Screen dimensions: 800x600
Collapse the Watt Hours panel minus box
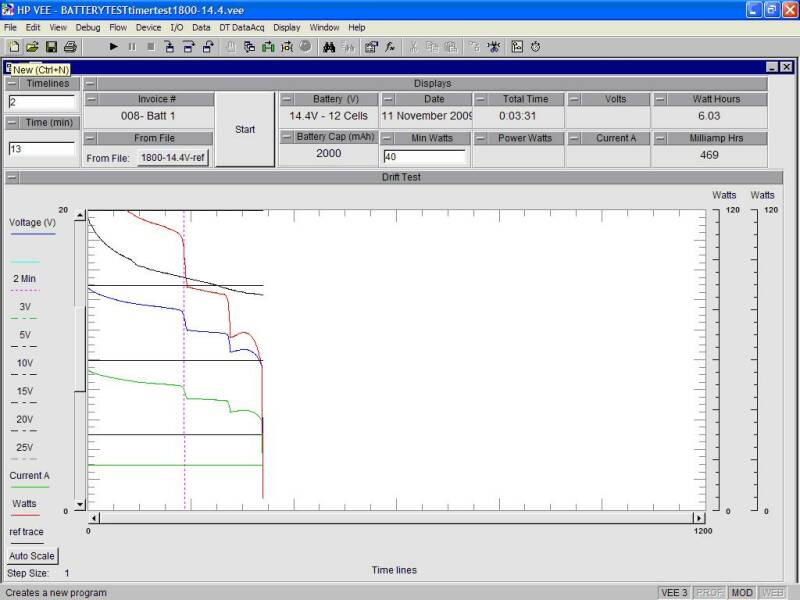[660, 99]
